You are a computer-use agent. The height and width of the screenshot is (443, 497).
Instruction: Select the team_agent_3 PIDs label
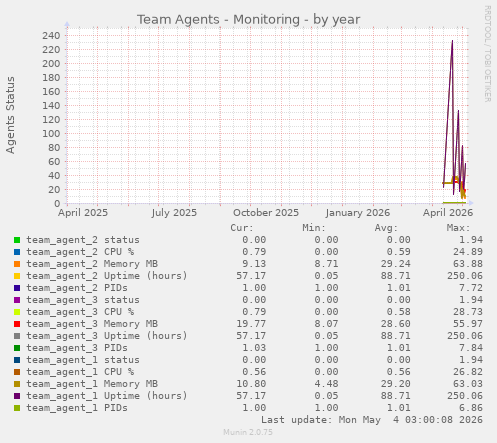coord(77,348)
